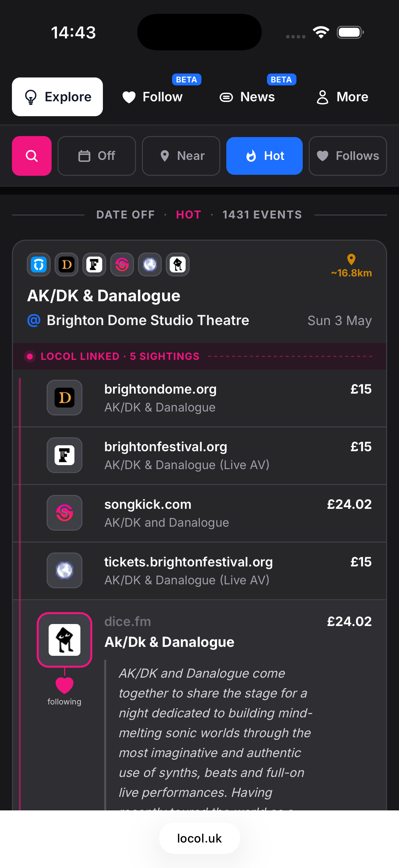Disable the Hot filter

(x=264, y=156)
